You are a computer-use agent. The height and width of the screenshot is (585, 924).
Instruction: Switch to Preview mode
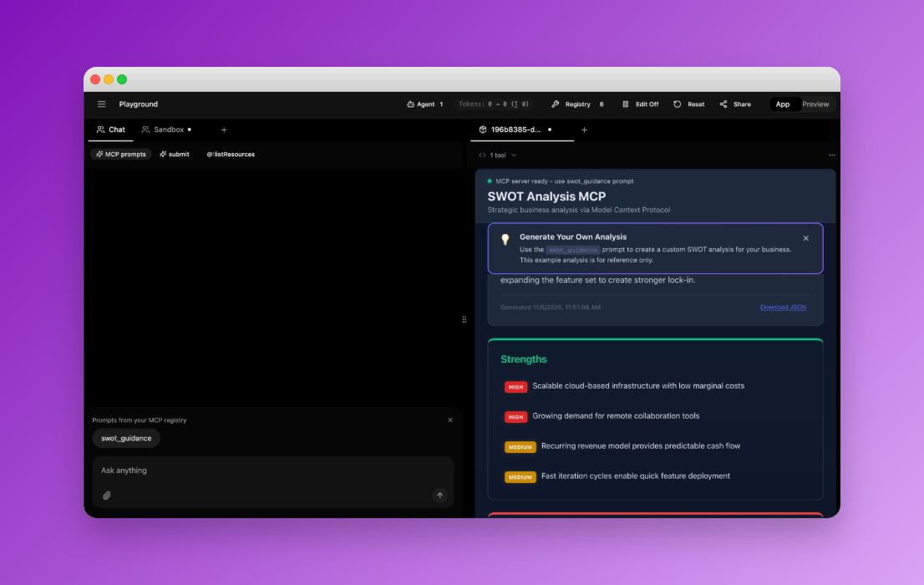(815, 104)
